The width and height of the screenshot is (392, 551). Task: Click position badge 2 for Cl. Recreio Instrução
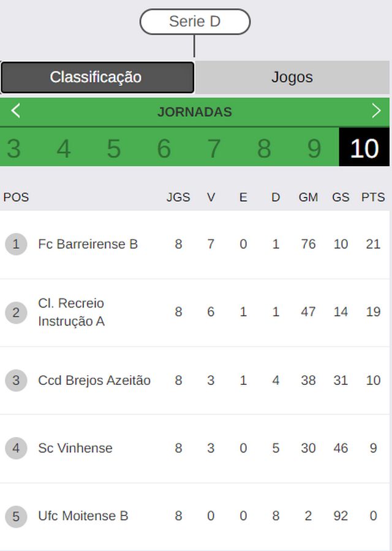pos(16,313)
